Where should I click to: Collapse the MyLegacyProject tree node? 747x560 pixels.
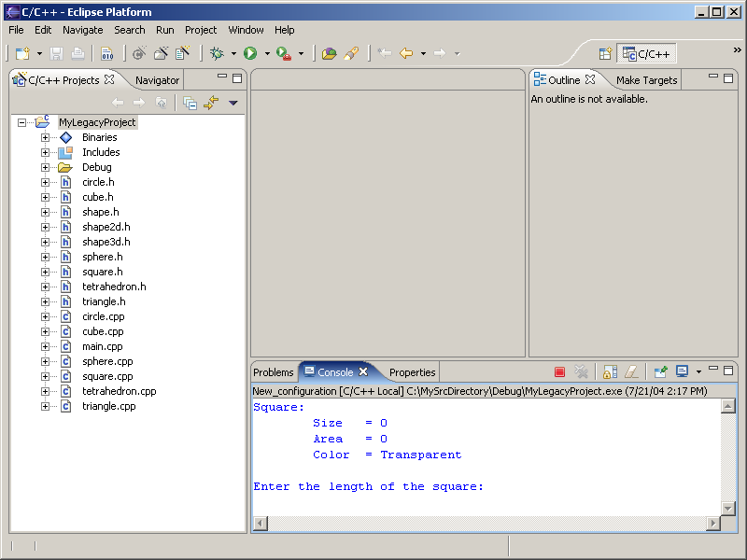(21, 122)
